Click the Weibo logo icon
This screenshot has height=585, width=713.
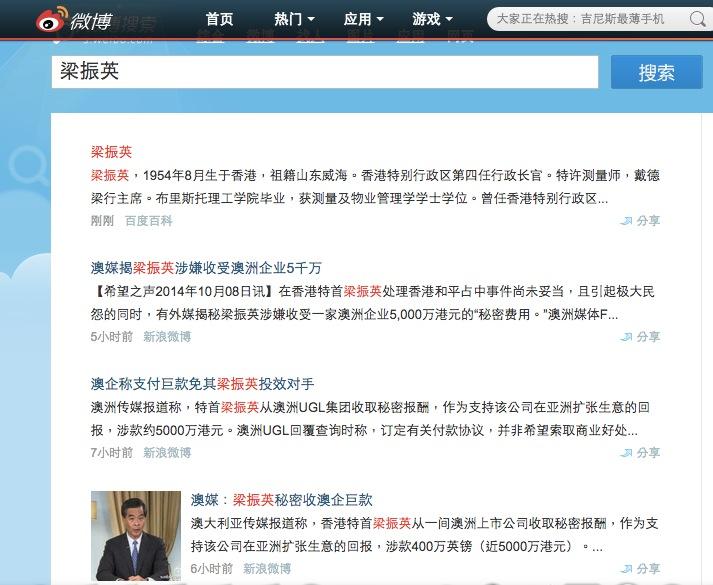pos(52,20)
